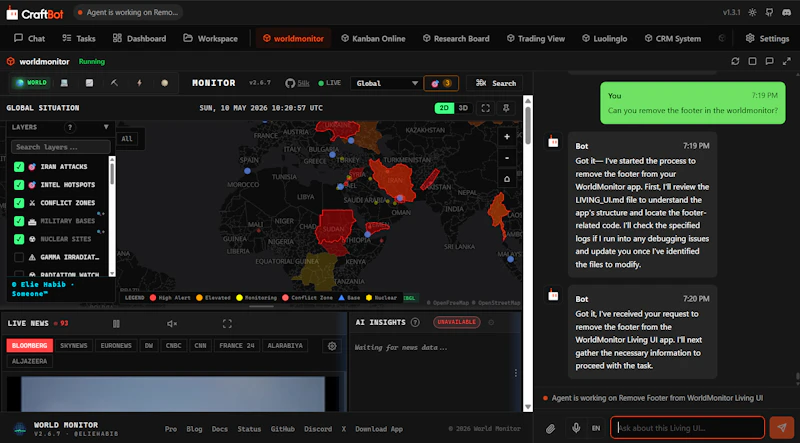
Task: Select the round sun variant icon
Action: pyautogui.click(x=164, y=83)
